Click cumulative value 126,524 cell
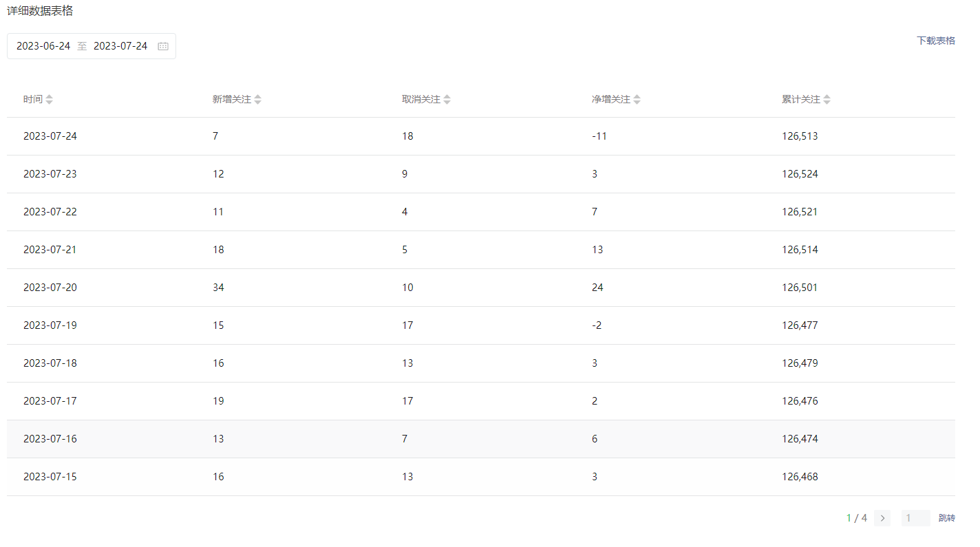The image size is (980, 547). coord(800,174)
